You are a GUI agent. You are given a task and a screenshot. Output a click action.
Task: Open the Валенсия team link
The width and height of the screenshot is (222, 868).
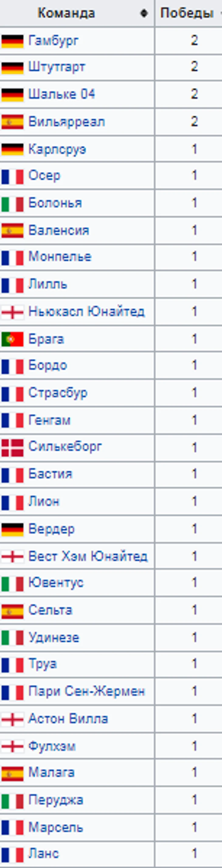tap(59, 231)
